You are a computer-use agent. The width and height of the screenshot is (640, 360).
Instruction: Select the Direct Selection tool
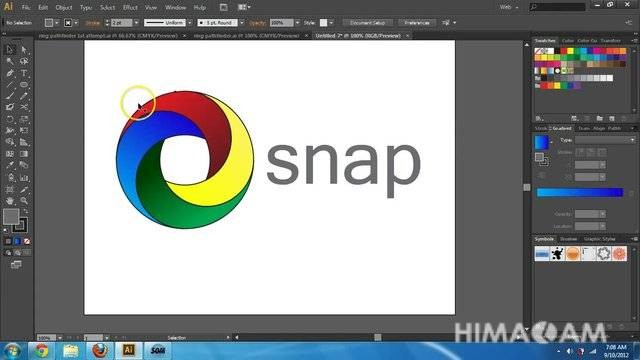point(24,50)
